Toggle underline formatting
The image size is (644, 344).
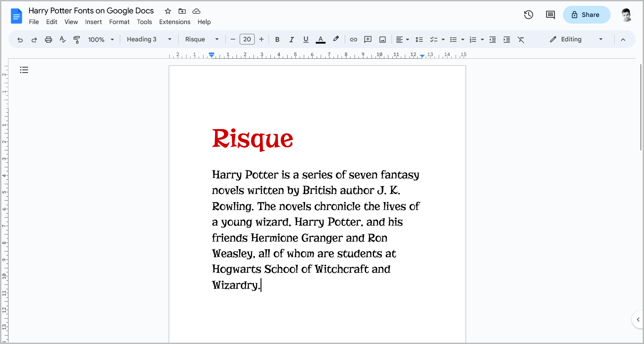pyautogui.click(x=306, y=39)
